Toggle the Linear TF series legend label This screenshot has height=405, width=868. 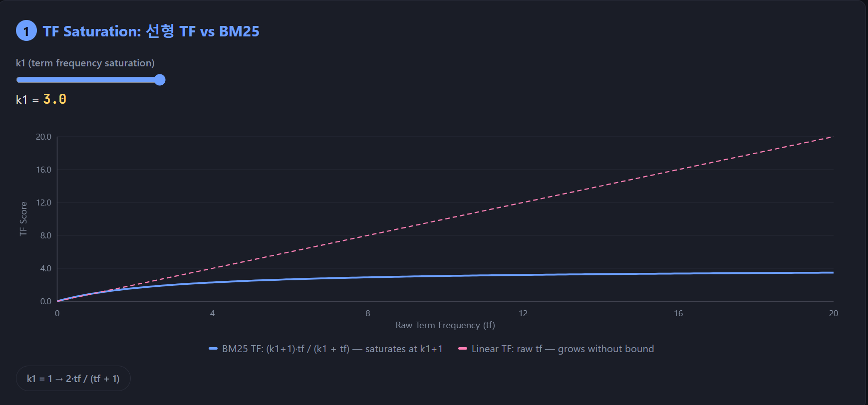563,349
